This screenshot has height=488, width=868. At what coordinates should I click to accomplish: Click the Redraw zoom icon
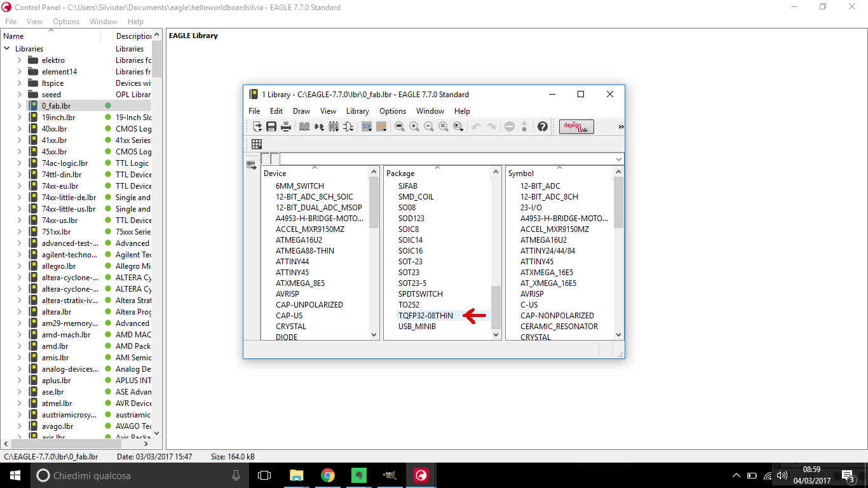(x=444, y=126)
